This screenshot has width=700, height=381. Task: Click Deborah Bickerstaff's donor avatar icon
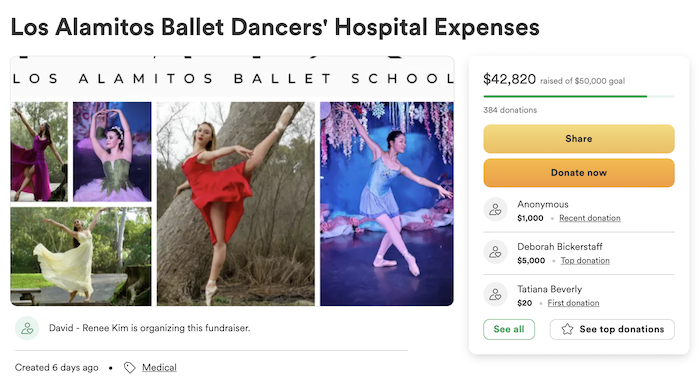tap(496, 252)
